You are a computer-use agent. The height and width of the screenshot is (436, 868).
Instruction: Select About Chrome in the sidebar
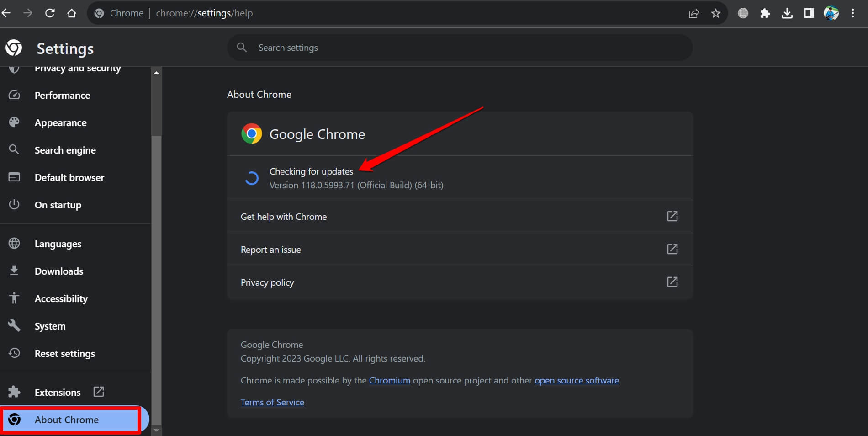[x=66, y=420]
